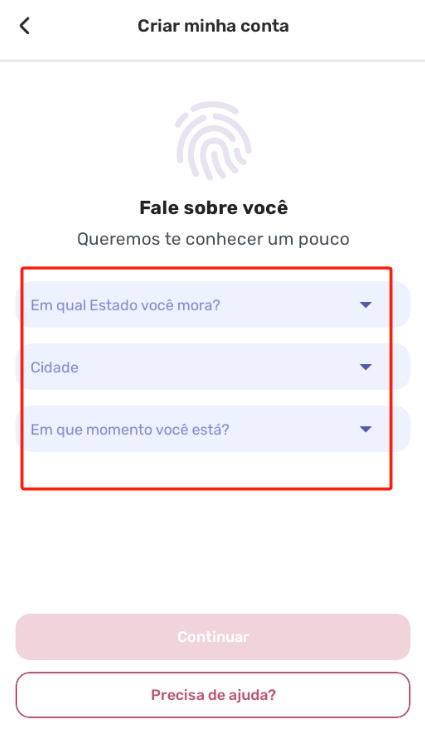The width and height of the screenshot is (425, 752).
Task: Open the 'Precisa de ajuda?' help button
Action: [213, 695]
